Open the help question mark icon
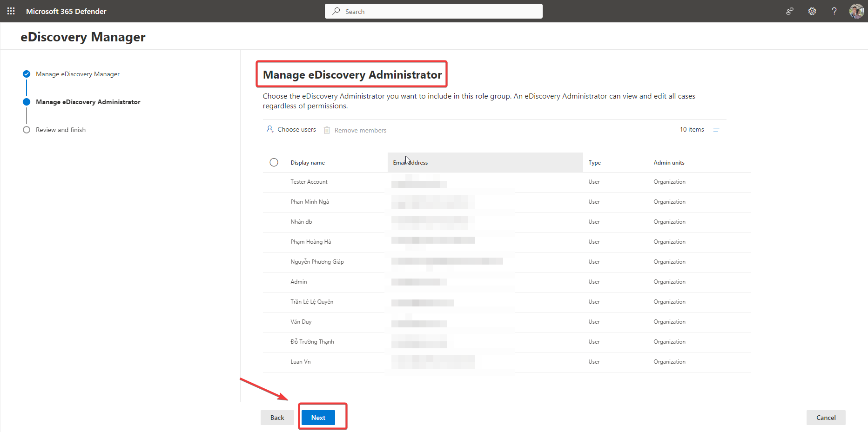 pos(834,11)
